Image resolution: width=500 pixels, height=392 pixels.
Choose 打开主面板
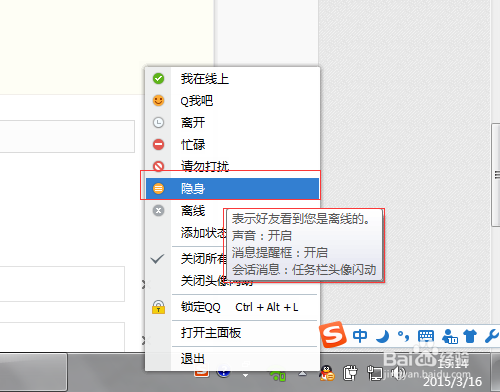click(x=233, y=333)
